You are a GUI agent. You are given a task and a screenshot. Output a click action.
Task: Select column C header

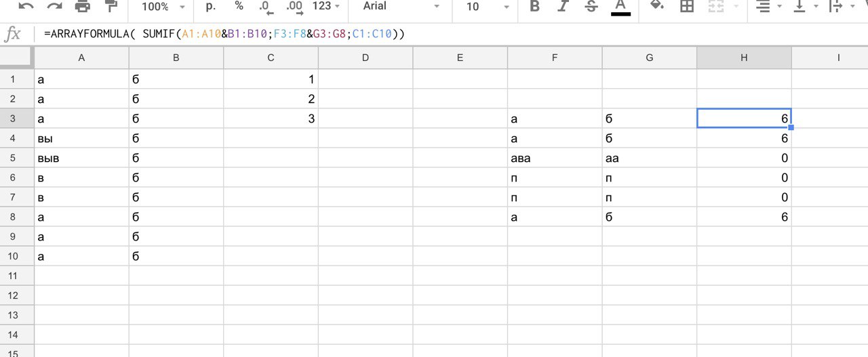[271, 58]
